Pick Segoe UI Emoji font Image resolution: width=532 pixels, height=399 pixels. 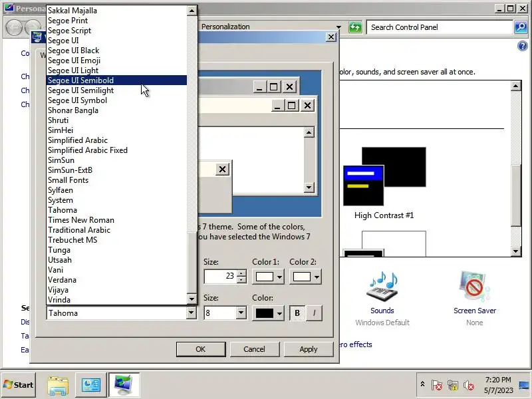click(116, 61)
